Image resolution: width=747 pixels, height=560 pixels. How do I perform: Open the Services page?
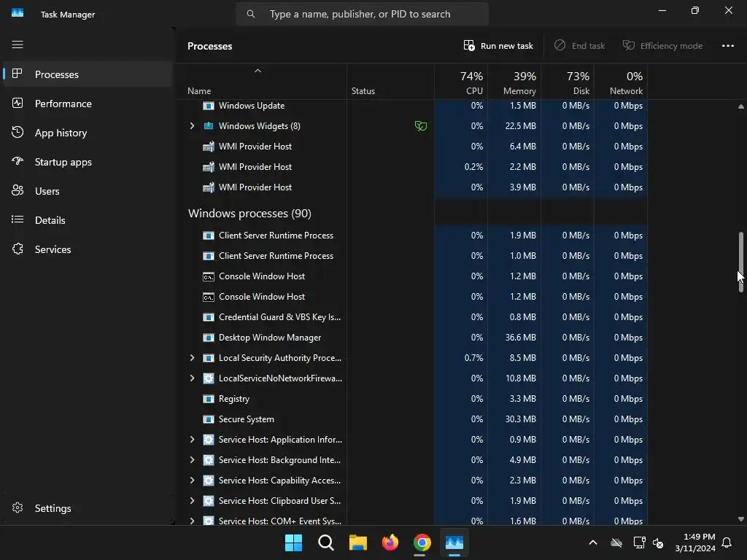click(88, 249)
